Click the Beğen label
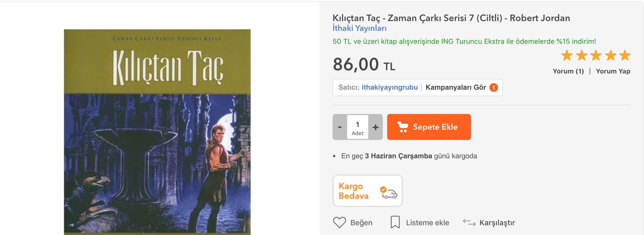The height and width of the screenshot is (235, 644). [361, 223]
